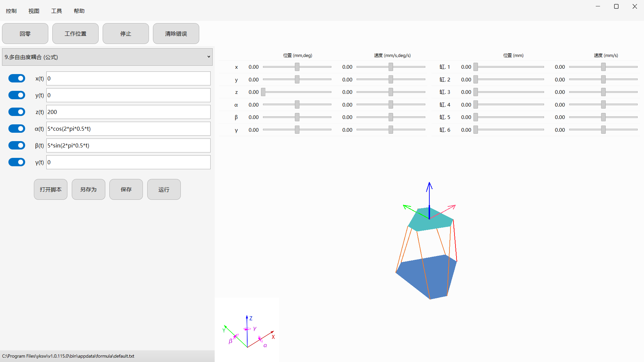
Task: Open the 工具 menu
Action: (56, 11)
